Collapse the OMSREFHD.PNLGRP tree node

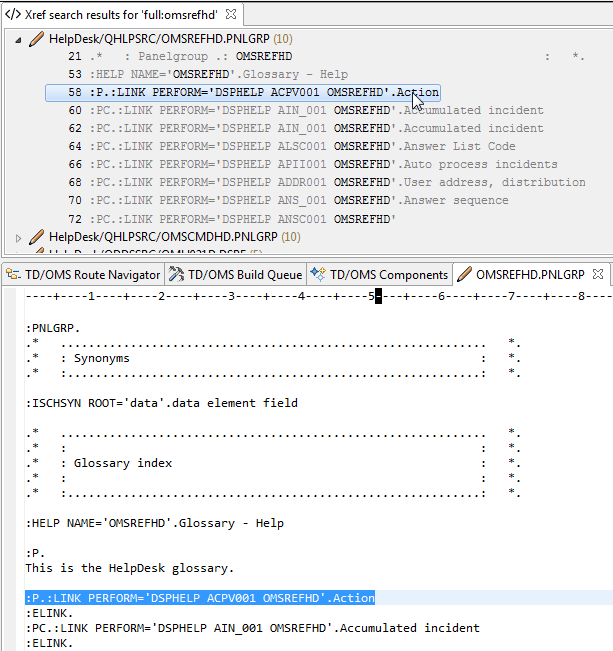(x=21, y=39)
